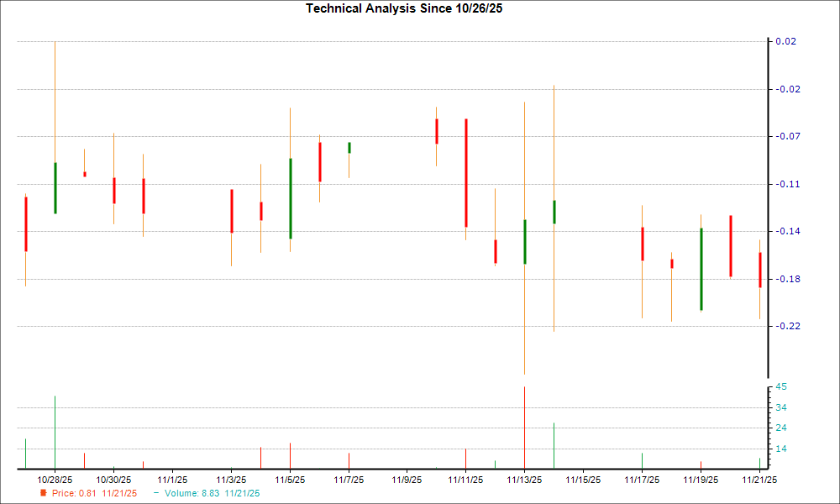Click the 11/9/25 date axis label
This screenshot has width=840, height=504.
click(x=407, y=479)
